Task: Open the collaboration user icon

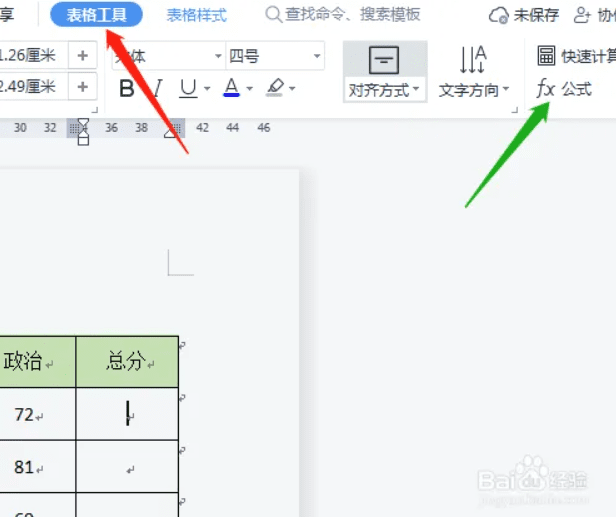Action: (582, 15)
